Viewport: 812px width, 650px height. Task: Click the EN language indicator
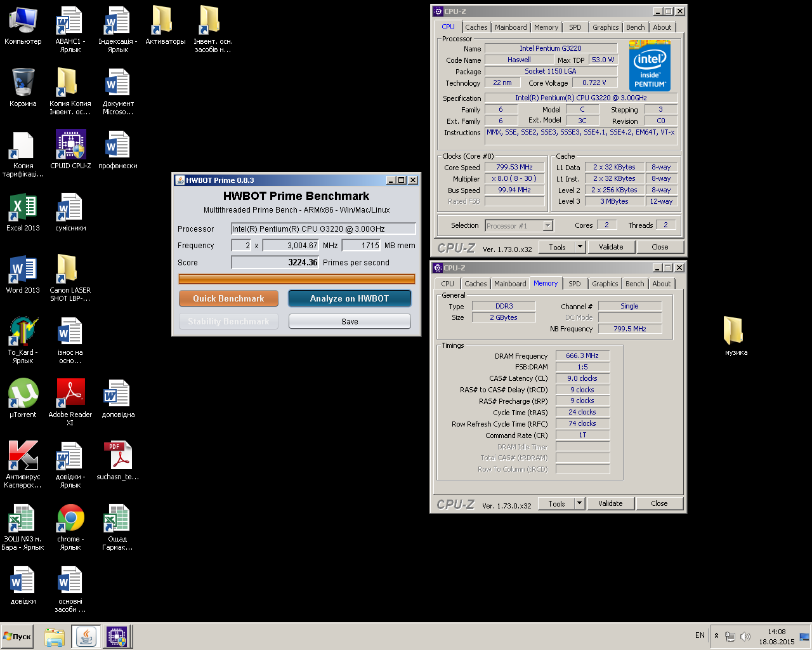pos(700,635)
